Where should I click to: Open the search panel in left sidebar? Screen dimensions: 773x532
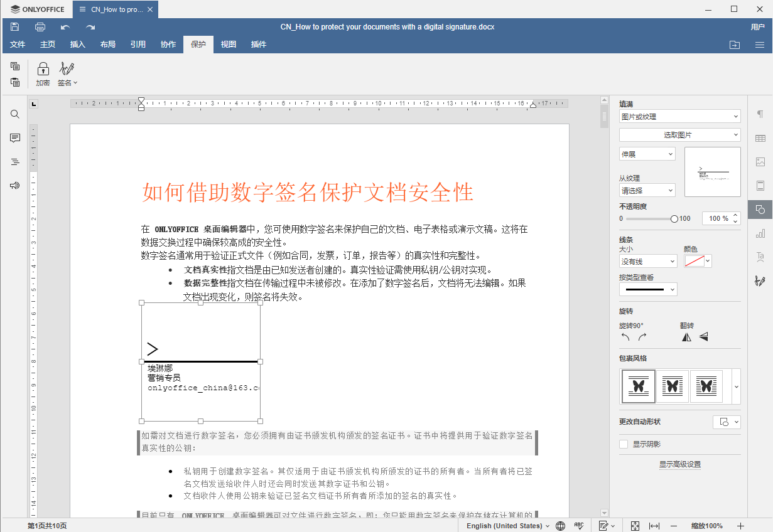coord(15,114)
